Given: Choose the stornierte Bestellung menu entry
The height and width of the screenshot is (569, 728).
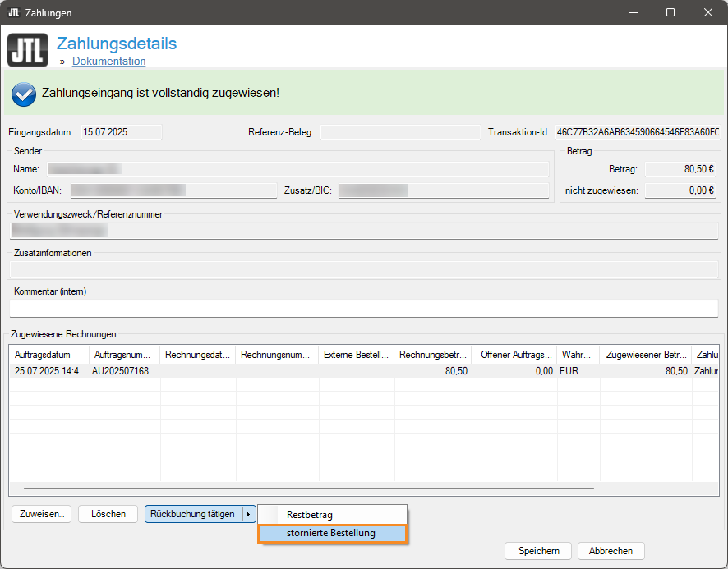Looking at the screenshot, I should click(331, 534).
